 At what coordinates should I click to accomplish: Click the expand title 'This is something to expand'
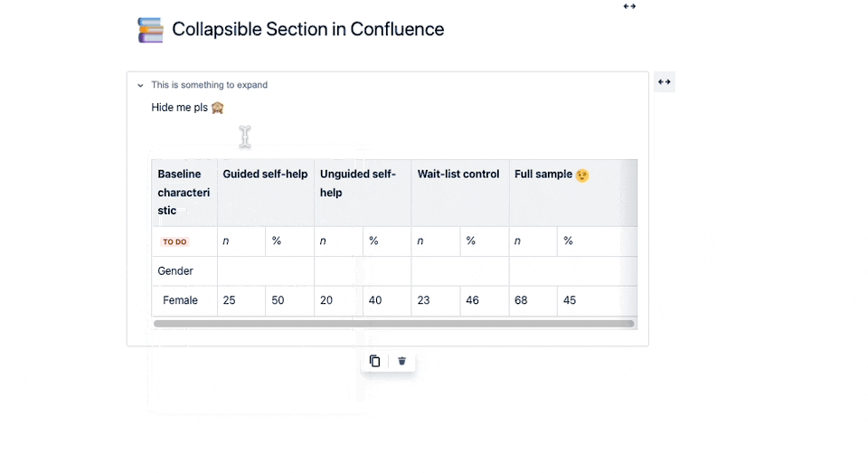(x=209, y=85)
